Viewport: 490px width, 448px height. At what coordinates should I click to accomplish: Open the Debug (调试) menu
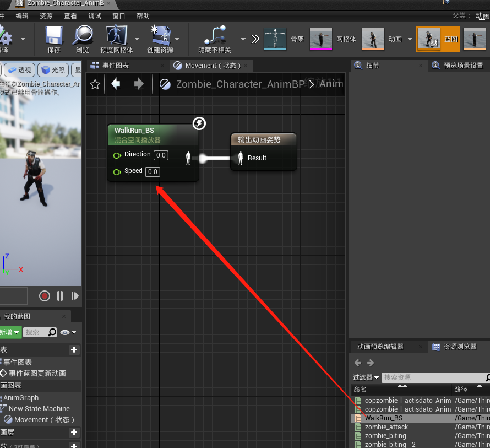(95, 16)
